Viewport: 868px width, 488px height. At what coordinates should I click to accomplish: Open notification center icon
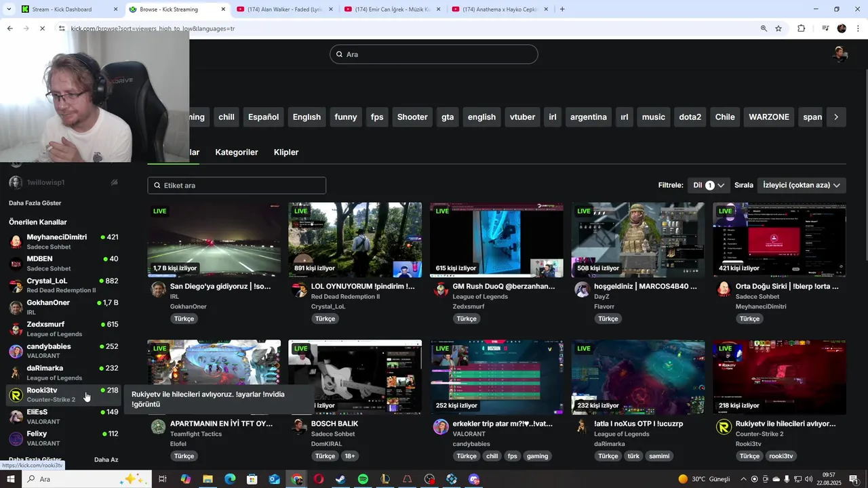pos(853,479)
